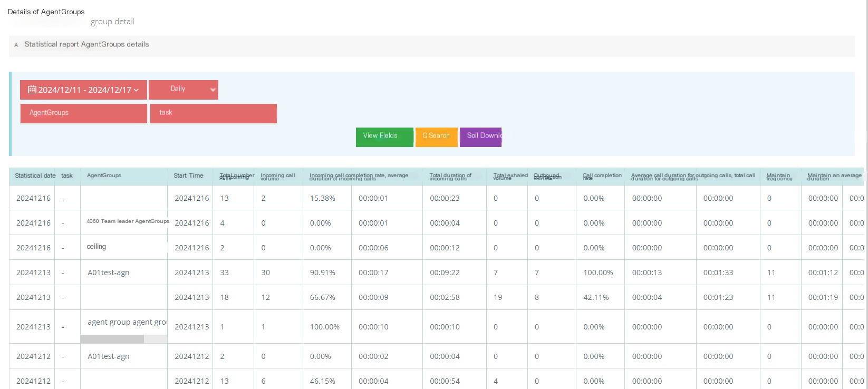Click the group detail breadcrumb text
Screen dimensions: 868x389
coord(112,22)
